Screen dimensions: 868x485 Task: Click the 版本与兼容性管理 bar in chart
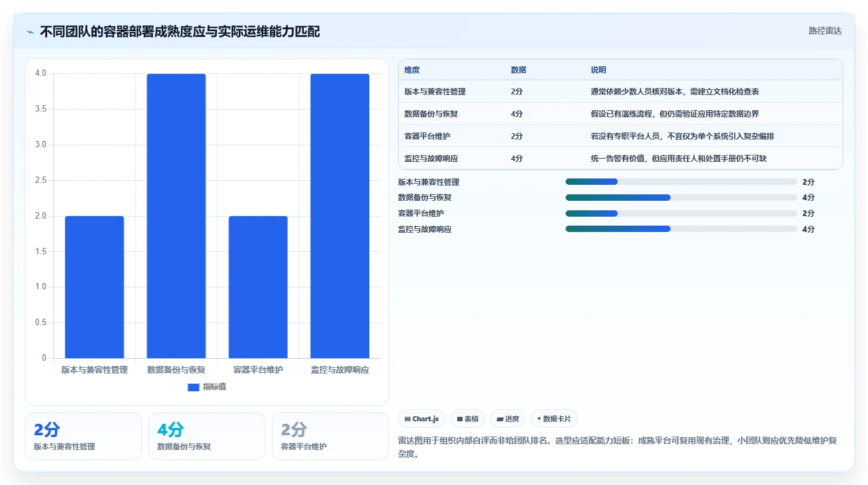94,287
